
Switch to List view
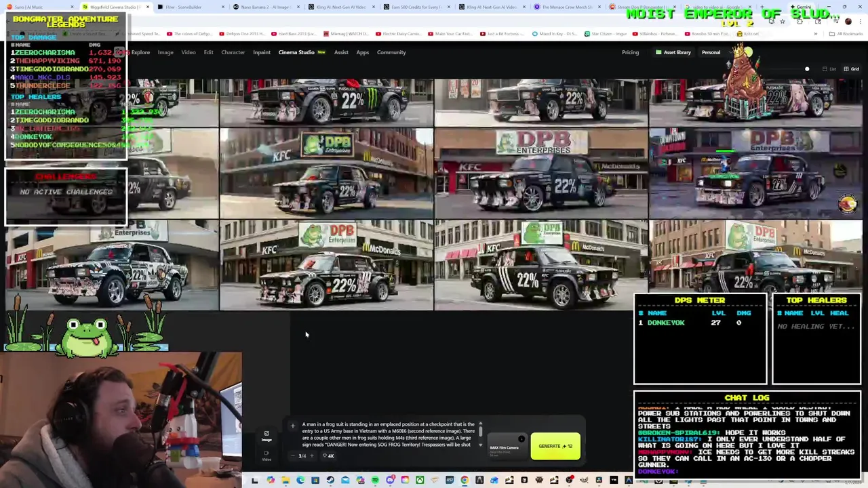click(829, 68)
